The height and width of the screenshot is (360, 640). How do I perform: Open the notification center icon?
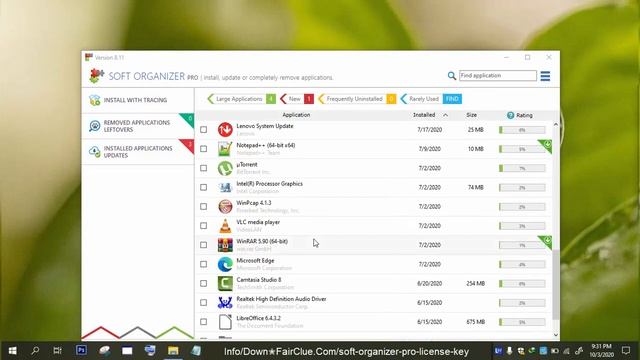(x=626, y=350)
